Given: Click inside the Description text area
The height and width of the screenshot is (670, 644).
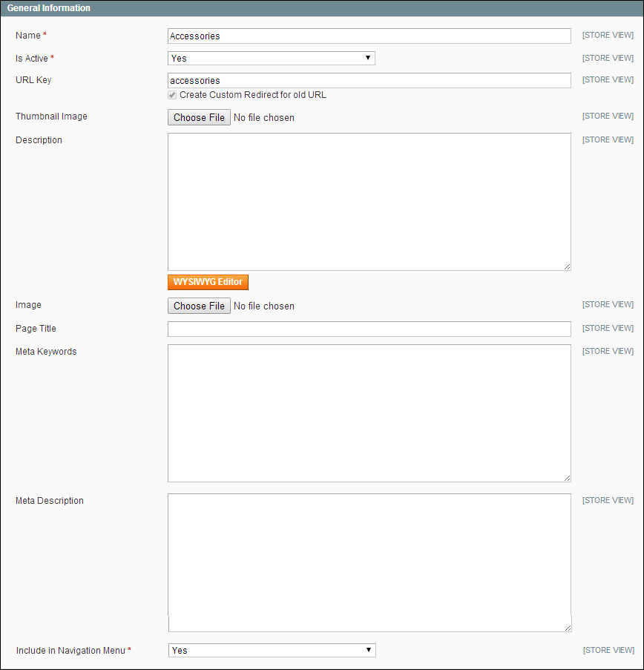Looking at the screenshot, I should click(369, 202).
